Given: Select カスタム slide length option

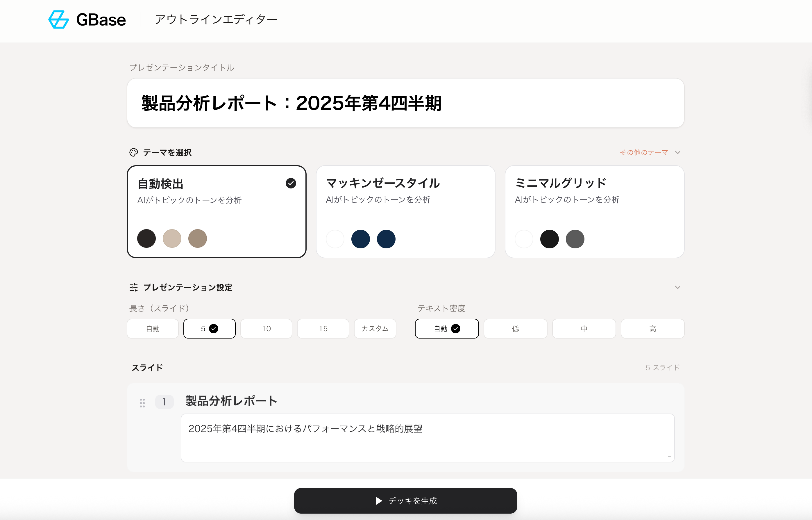Looking at the screenshot, I should 375,329.
